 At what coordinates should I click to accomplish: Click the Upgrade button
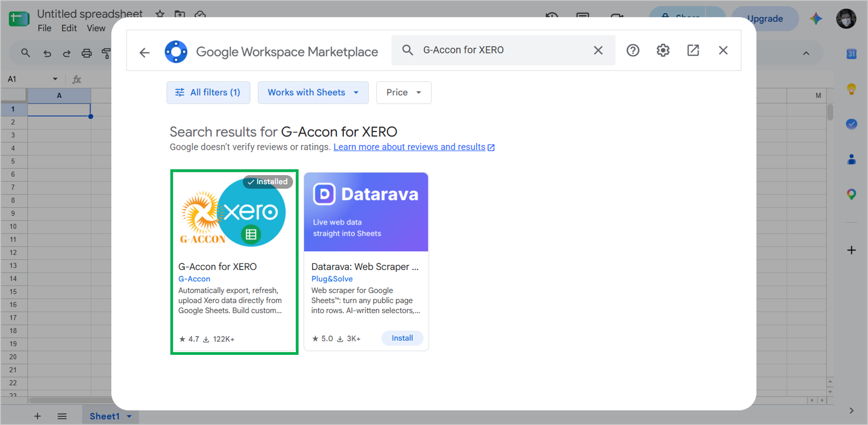point(765,19)
